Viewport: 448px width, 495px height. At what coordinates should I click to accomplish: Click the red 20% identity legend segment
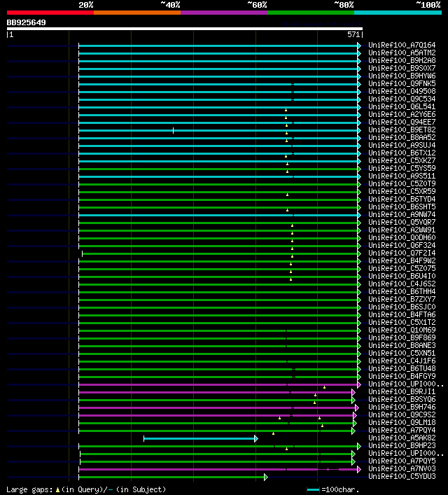click(x=50, y=13)
